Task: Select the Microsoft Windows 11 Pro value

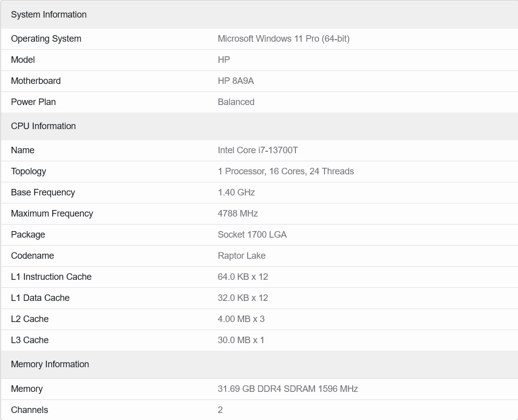Action: pyautogui.click(x=283, y=39)
